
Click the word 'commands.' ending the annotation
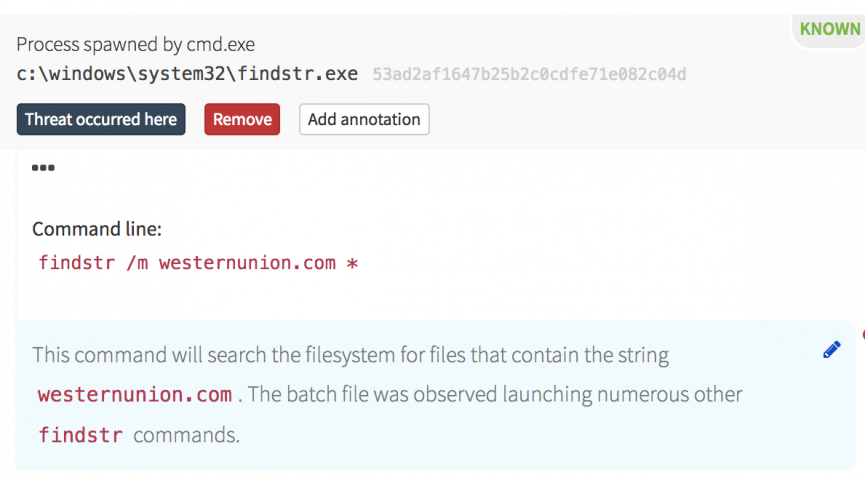tap(187, 435)
